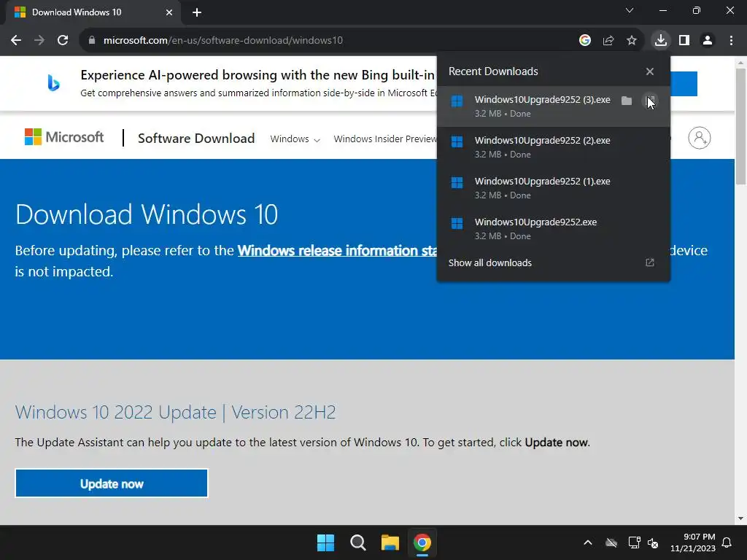The height and width of the screenshot is (560, 747).
Task: Open the Chrome three-dot menu
Action: tap(731, 41)
